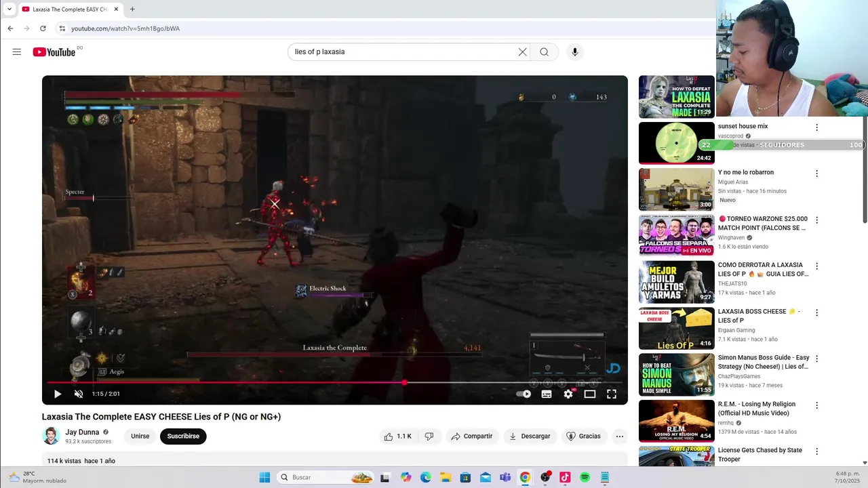Go to the YouTube home logo
Viewport: 868px width, 488px height.
(x=54, y=52)
